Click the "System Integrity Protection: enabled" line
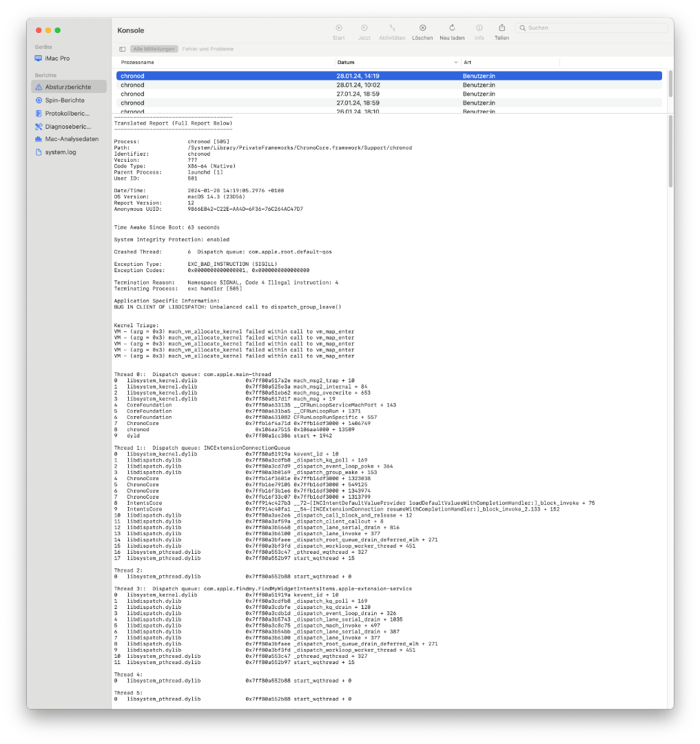Image resolution: width=700 pixels, height=744 pixels. click(x=172, y=240)
